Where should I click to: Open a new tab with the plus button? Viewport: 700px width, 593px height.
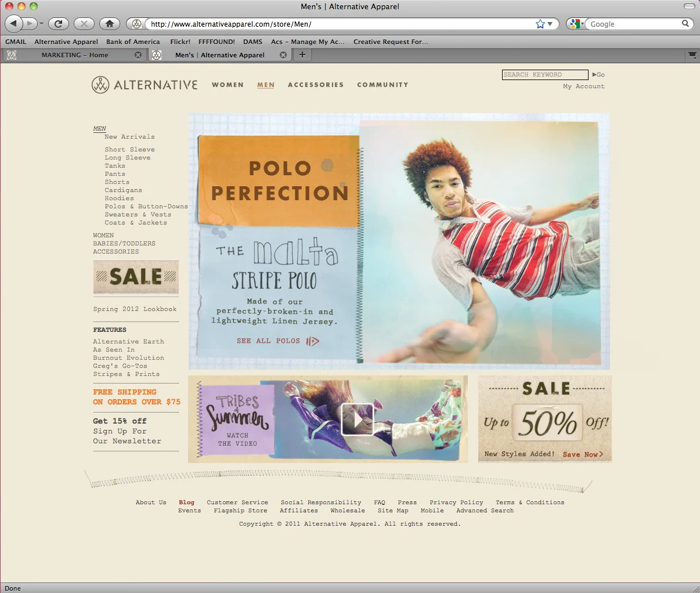(302, 54)
